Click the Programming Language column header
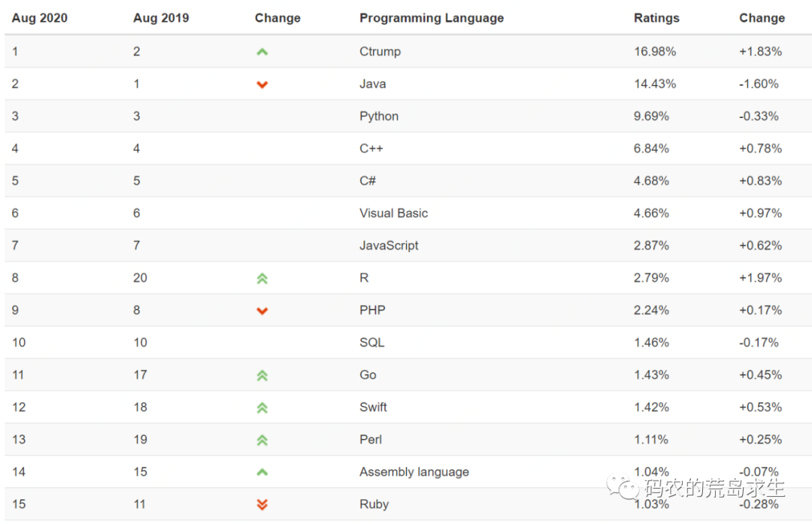This screenshot has width=812, height=524. (432, 18)
